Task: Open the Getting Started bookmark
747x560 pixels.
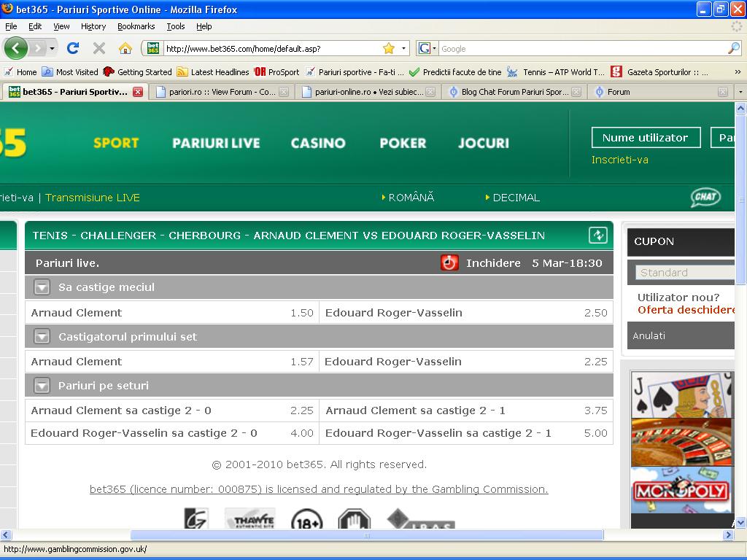Action: pyautogui.click(x=137, y=72)
